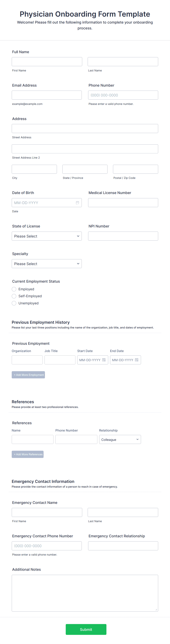Click the Submit button

coord(86,629)
